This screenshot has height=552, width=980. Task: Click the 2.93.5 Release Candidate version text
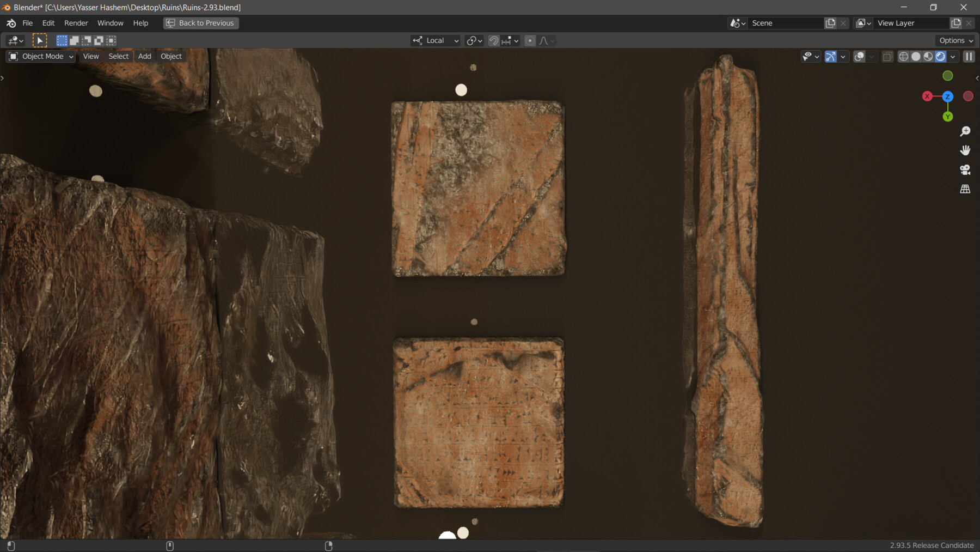coord(932,545)
